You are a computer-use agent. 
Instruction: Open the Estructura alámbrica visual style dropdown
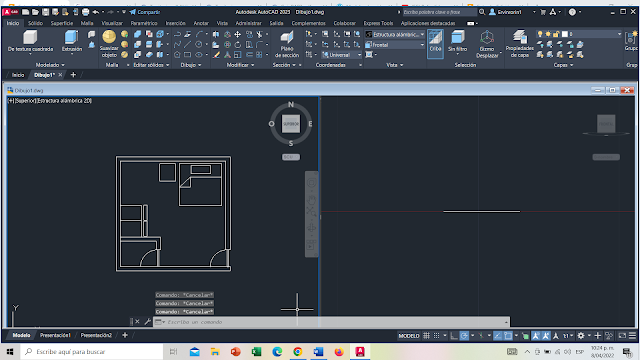395,35
